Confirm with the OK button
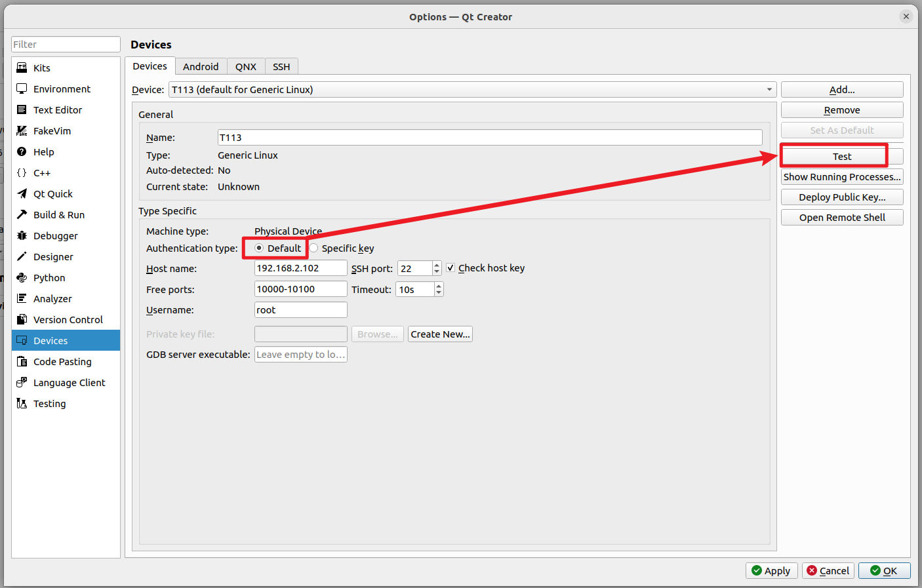This screenshot has height=588, width=922. pos(884,571)
